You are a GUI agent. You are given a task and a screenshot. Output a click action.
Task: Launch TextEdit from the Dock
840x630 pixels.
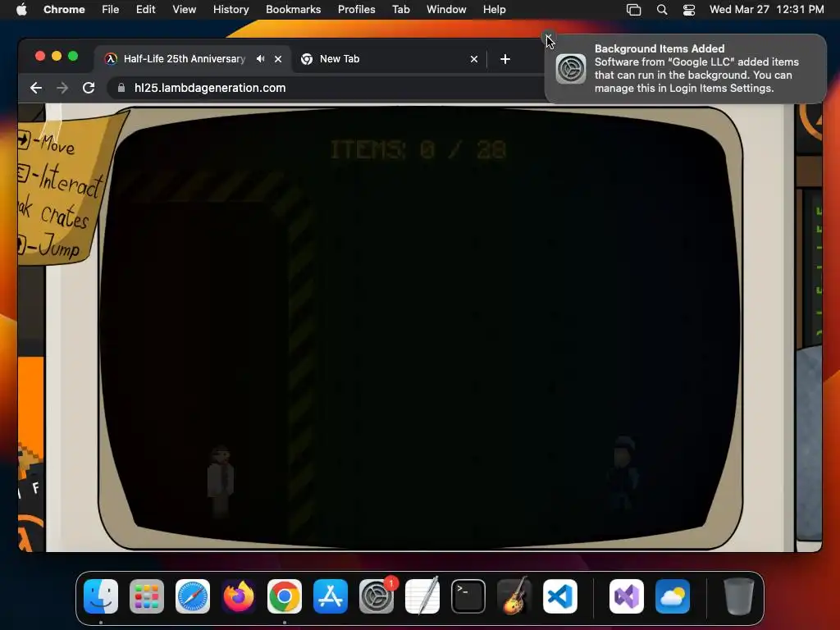422,596
